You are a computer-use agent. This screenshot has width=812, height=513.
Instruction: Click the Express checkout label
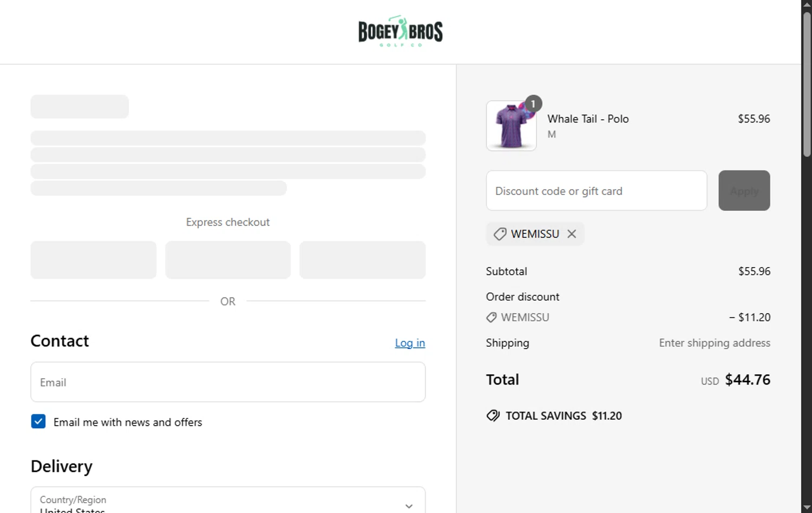(228, 222)
